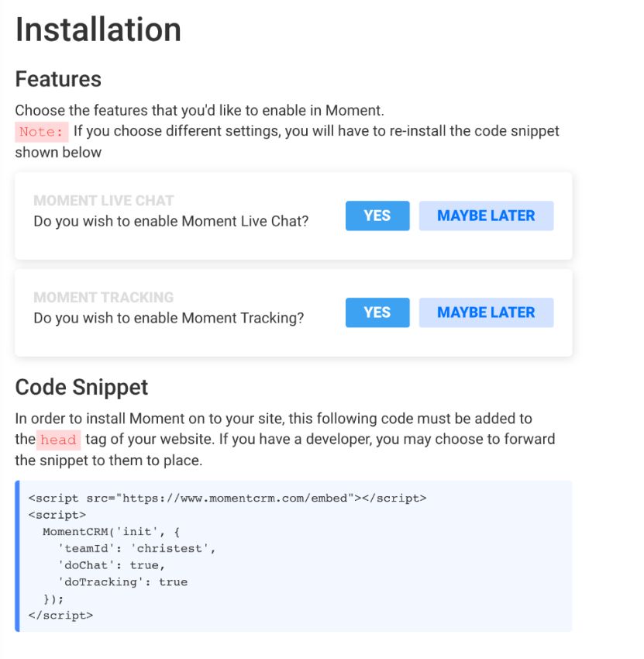
Task: Click the Features section heading
Action: pos(58,79)
